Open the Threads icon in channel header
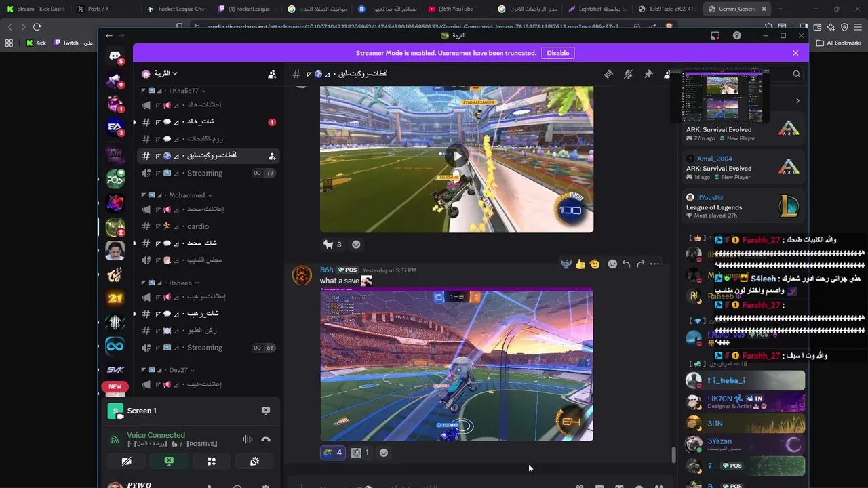The height and width of the screenshot is (488, 868). (x=608, y=74)
